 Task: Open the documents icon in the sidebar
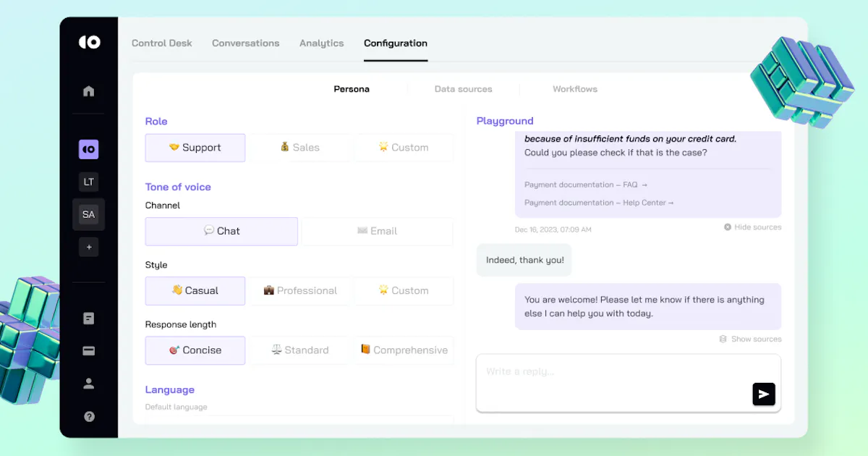(x=89, y=318)
